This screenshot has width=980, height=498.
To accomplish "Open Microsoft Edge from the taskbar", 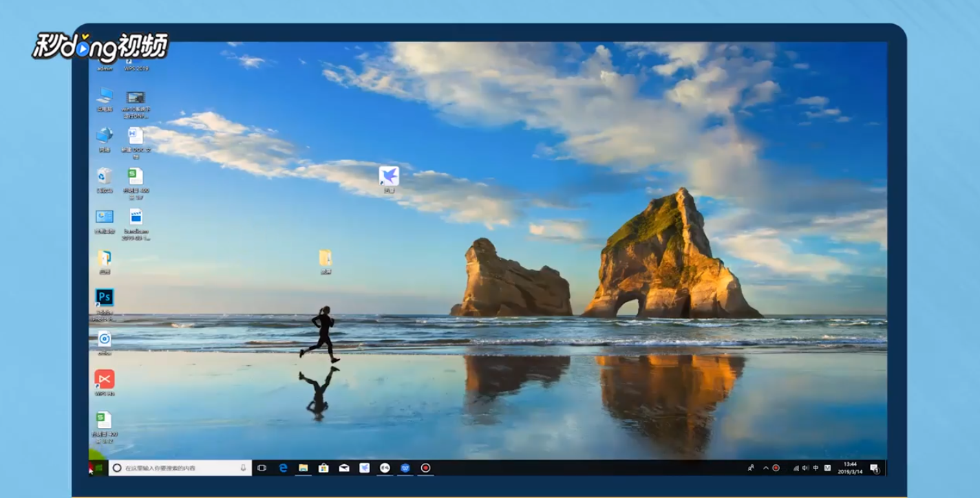I will click(x=284, y=467).
